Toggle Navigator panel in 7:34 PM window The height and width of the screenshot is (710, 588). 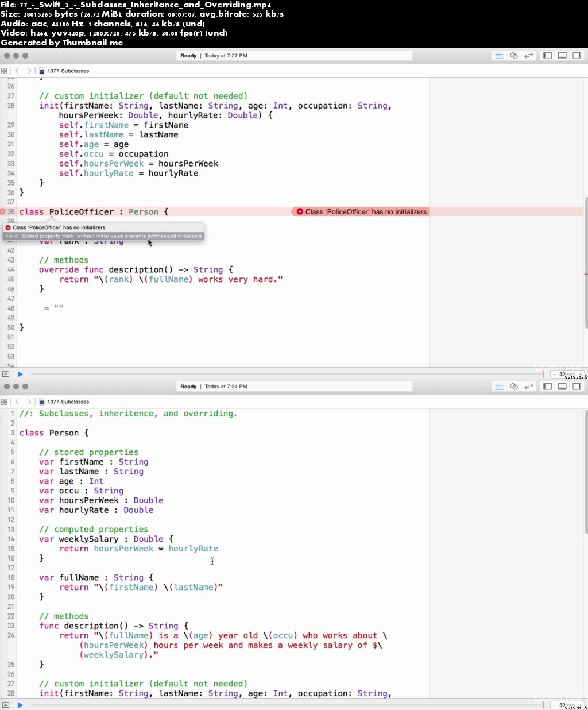[x=547, y=387]
